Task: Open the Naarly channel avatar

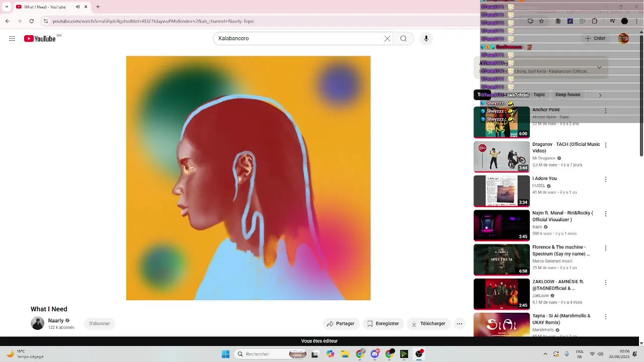Action: 37,323
